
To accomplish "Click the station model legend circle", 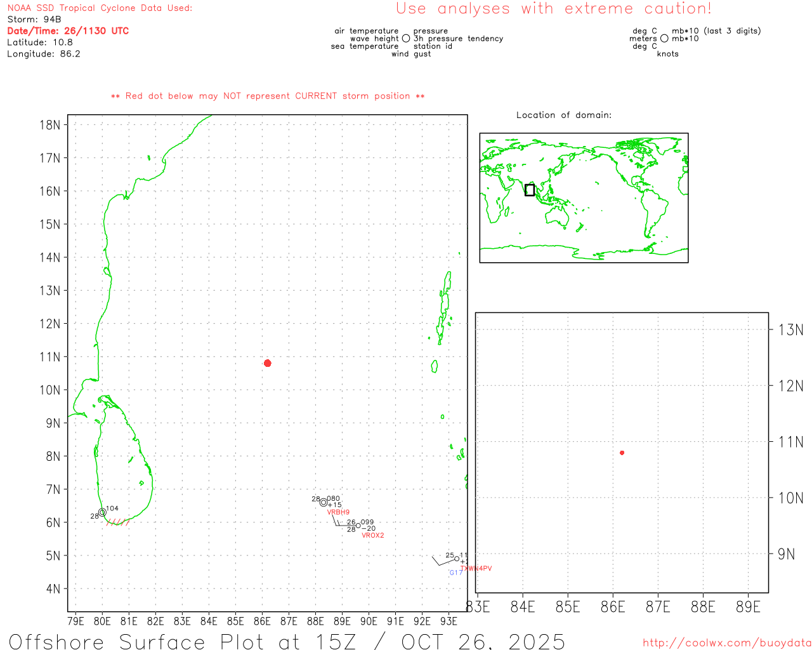I will [406, 39].
